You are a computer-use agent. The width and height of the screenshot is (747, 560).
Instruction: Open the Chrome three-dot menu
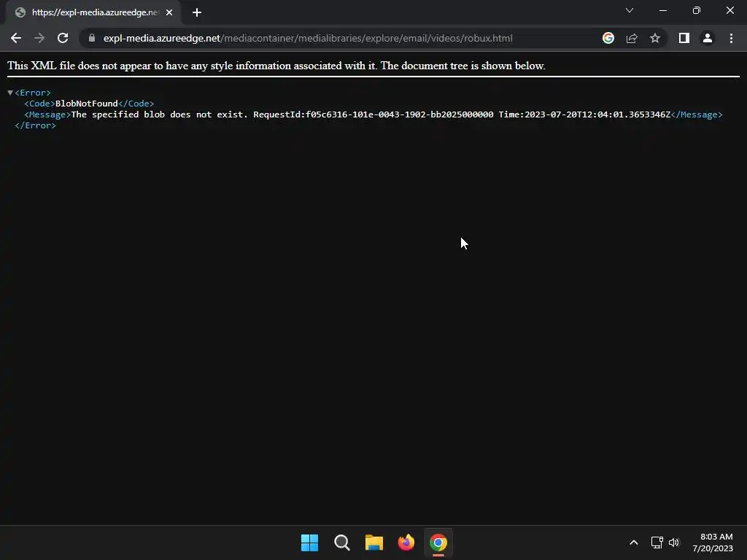point(731,38)
